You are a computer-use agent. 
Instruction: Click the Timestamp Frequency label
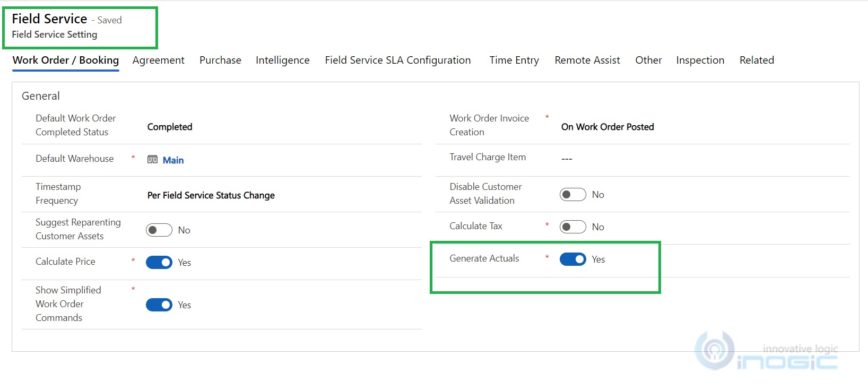(x=58, y=194)
